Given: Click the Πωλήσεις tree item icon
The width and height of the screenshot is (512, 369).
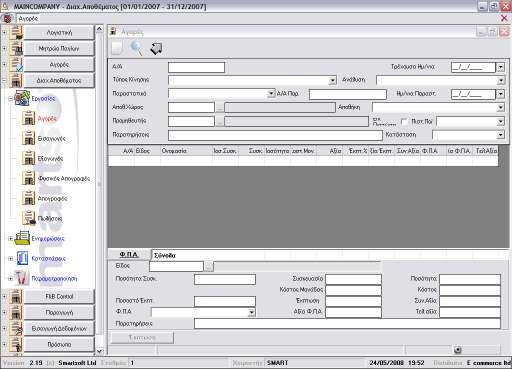Looking at the screenshot, I should 29,218.
